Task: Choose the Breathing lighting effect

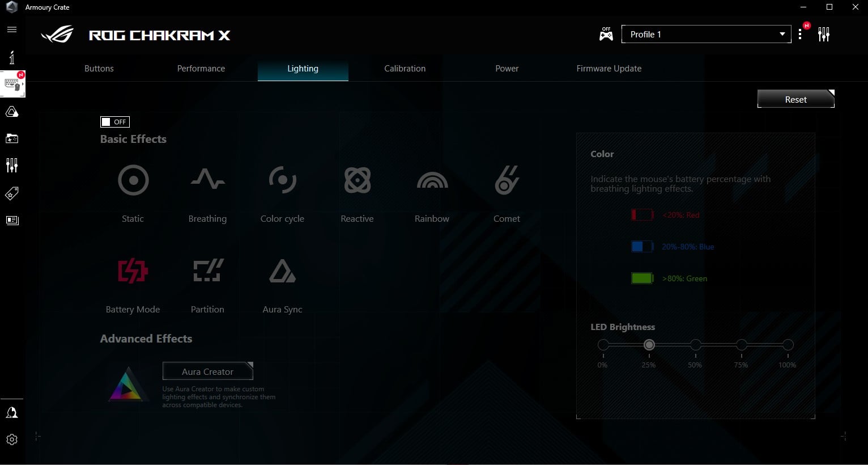Action: point(207,180)
